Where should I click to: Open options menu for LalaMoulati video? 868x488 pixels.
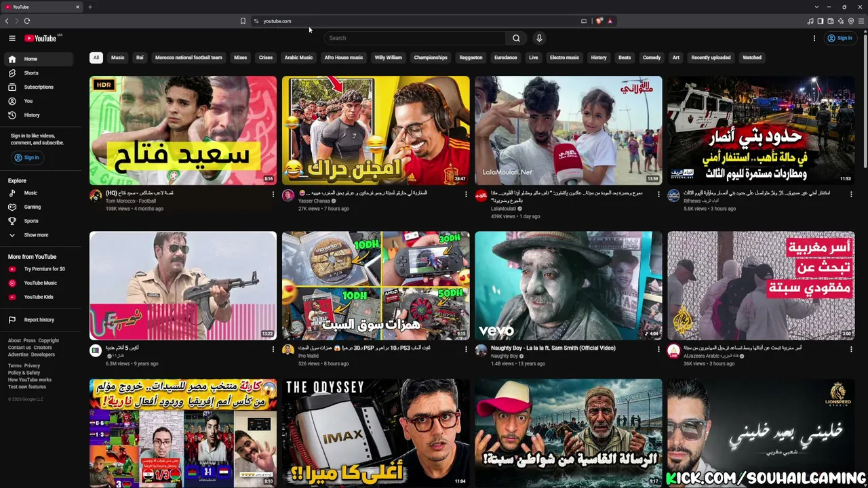pos(658,195)
